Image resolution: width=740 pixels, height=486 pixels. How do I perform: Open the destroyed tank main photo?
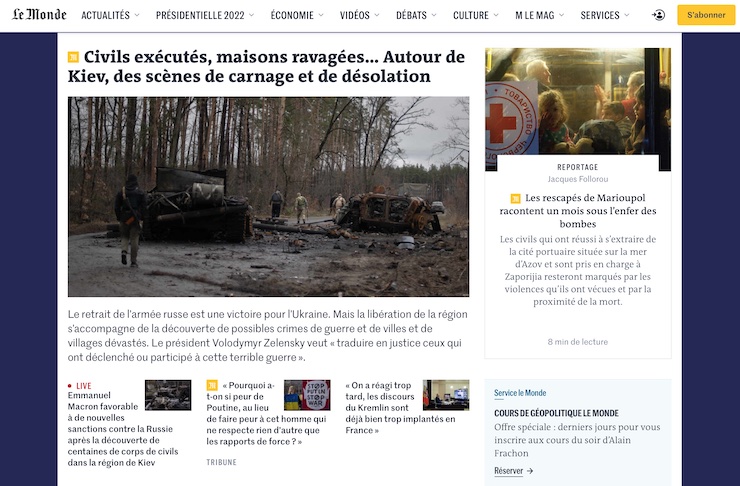(x=269, y=197)
